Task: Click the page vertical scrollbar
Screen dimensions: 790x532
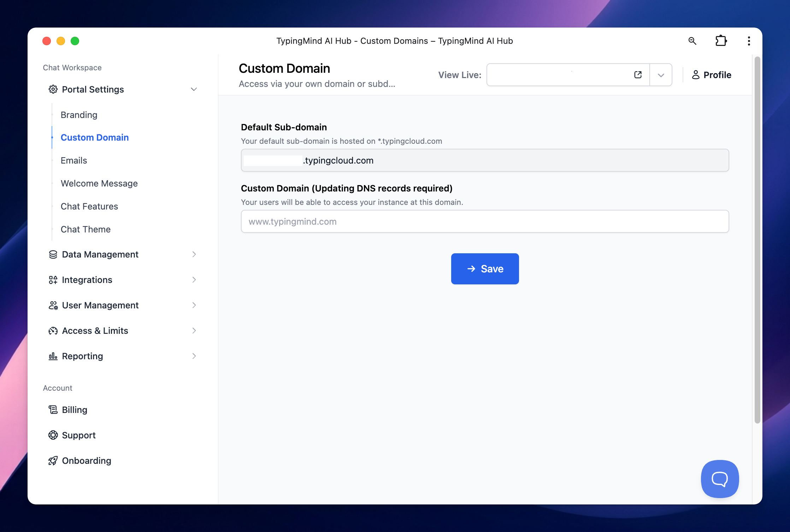Action: [x=757, y=240]
